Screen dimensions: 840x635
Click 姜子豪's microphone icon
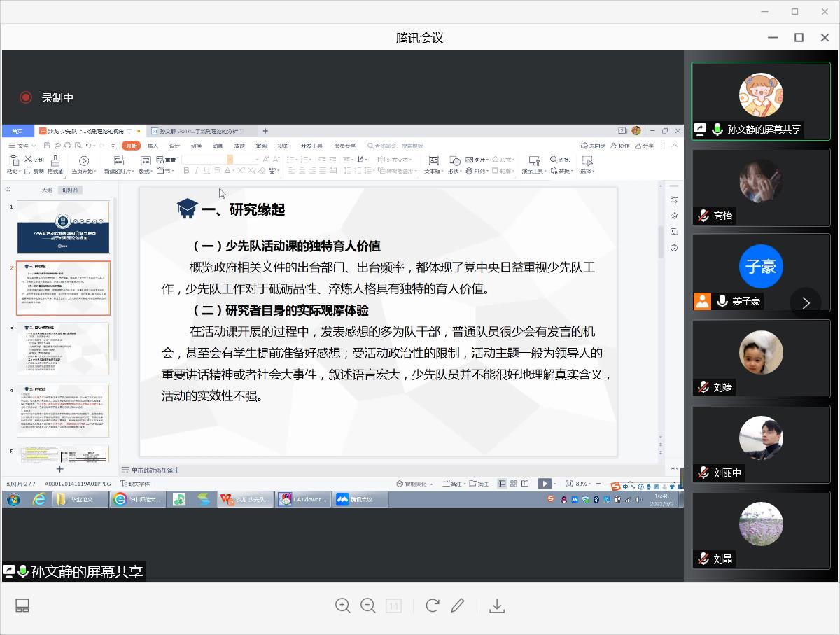click(722, 301)
